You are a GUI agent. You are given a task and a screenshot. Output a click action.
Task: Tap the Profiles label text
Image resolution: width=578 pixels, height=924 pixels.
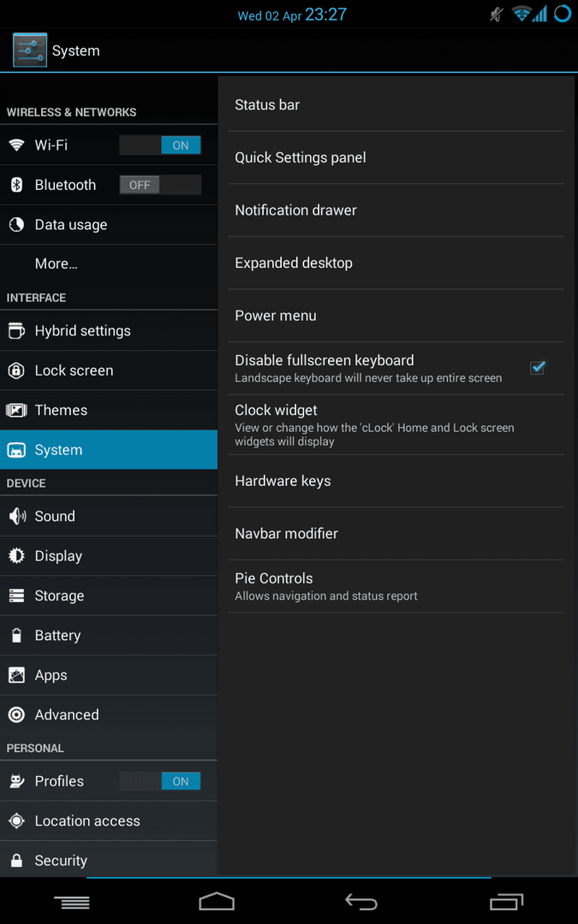(x=60, y=781)
